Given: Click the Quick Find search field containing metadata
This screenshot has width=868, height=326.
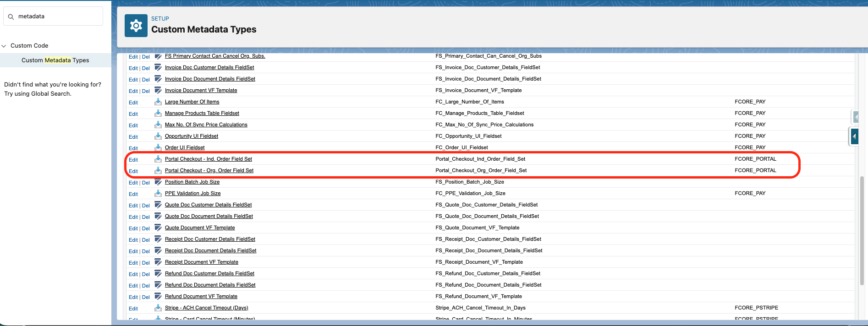Looking at the screenshot, I should (x=53, y=16).
